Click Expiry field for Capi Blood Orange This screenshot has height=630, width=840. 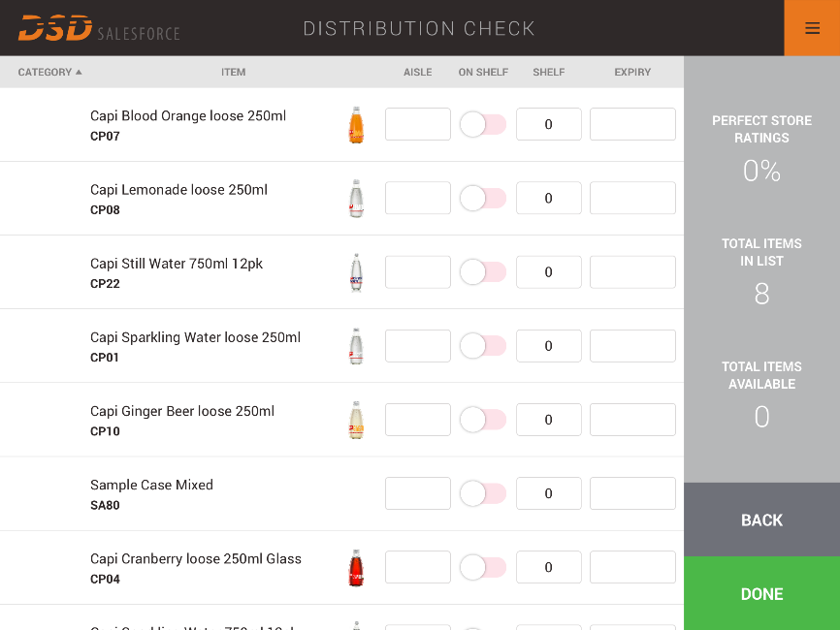(x=632, y=124)
